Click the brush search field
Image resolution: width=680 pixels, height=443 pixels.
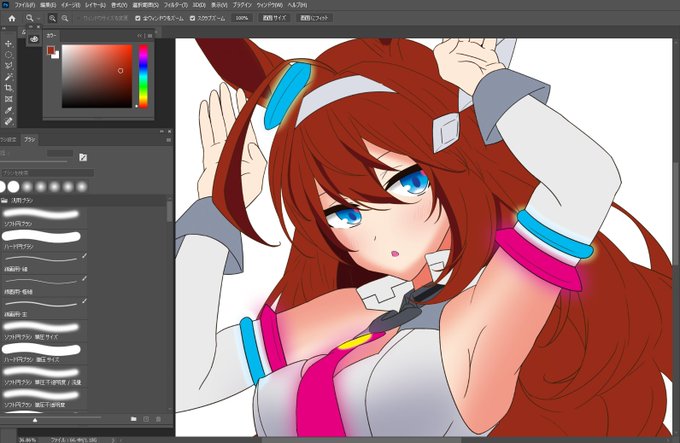[x=47, y=173]
